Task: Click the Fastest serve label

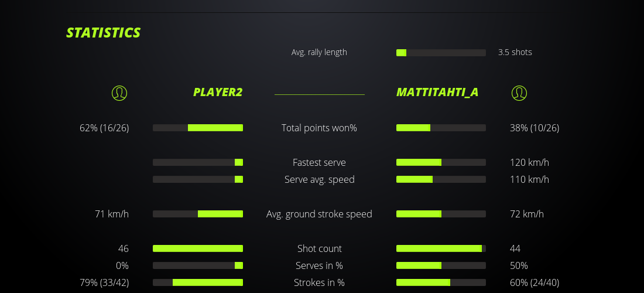Action: tap(319, 162)
